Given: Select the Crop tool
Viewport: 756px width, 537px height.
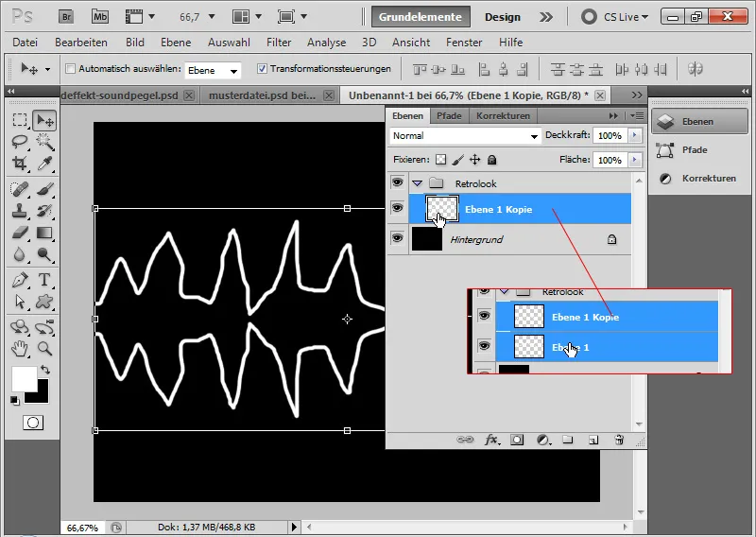Looking at the screenshot, I should point(20,163).
